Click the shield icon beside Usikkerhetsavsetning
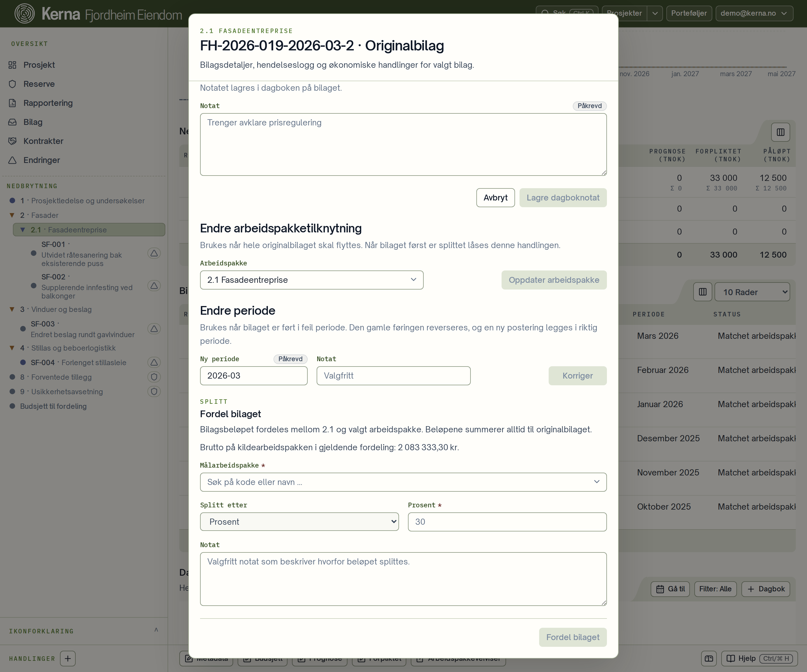This screenshot has width=807, height=672. tap(154, 392)
